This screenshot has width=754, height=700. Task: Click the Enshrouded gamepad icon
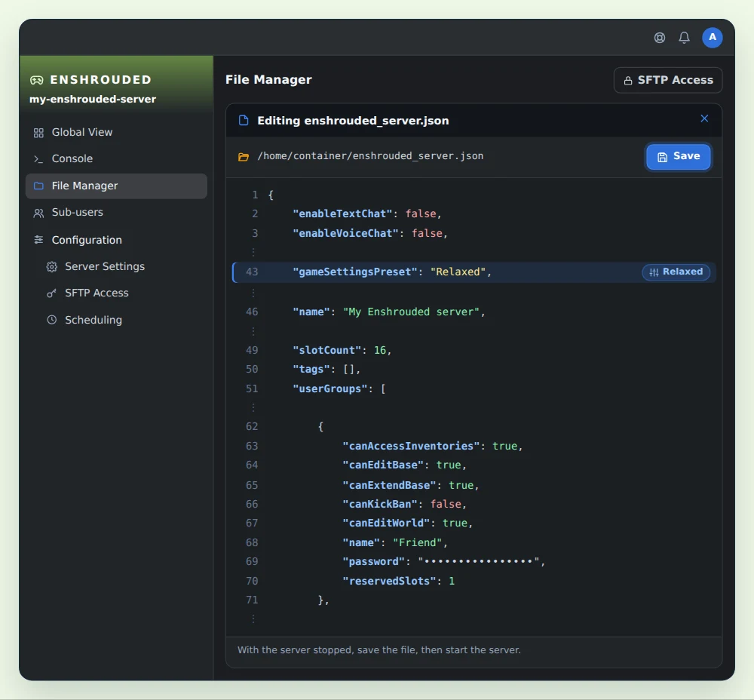coord(36,80)
